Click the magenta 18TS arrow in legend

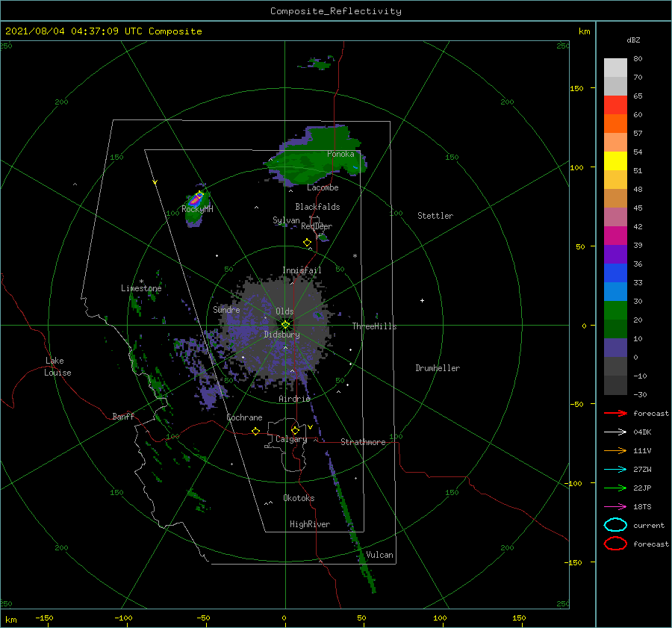615,507
